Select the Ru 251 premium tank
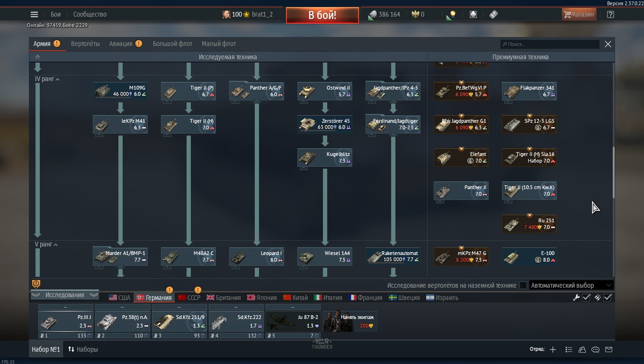 tap(529, 224)
